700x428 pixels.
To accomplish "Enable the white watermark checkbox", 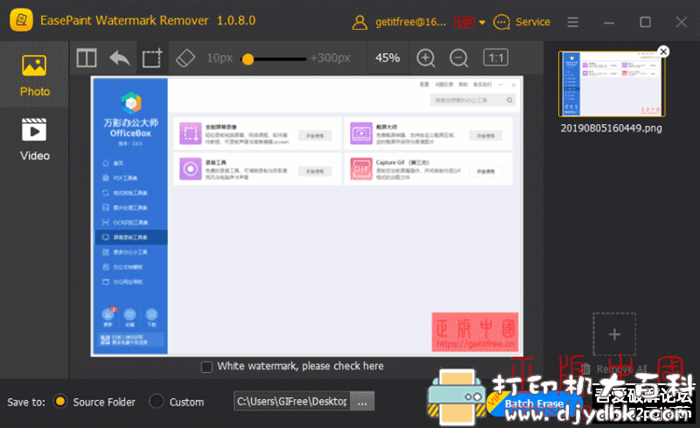I will pos(206,367).
